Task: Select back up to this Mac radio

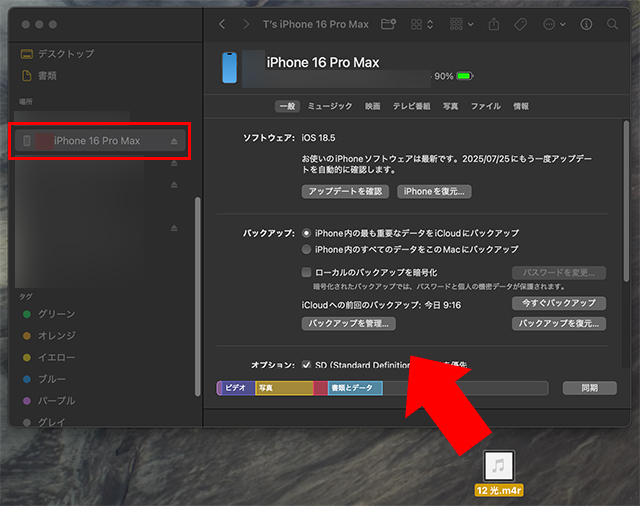Action: (x=306, y=249)
